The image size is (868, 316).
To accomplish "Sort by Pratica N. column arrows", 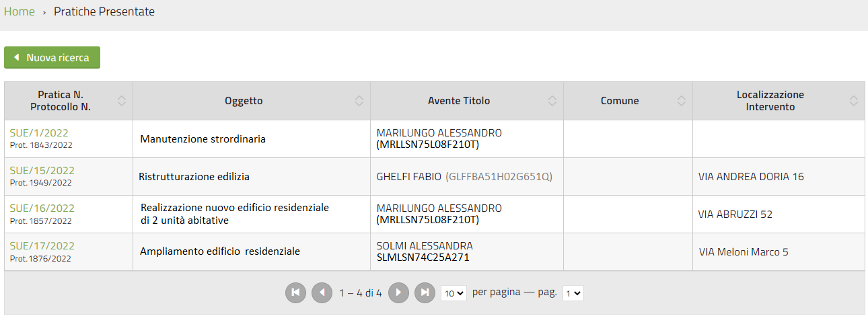I will pyautogui.click(x=122, y=101).
